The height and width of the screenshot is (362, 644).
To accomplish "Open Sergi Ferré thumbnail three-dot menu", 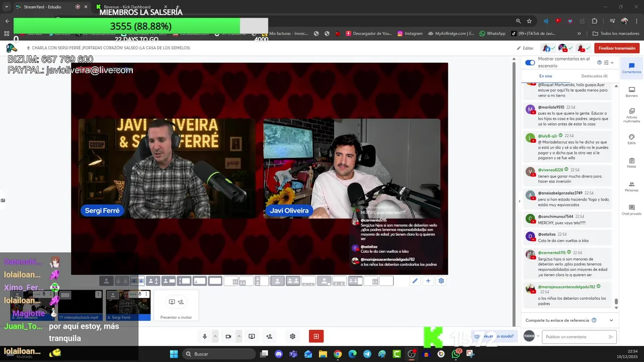I will tap(147, 294).
